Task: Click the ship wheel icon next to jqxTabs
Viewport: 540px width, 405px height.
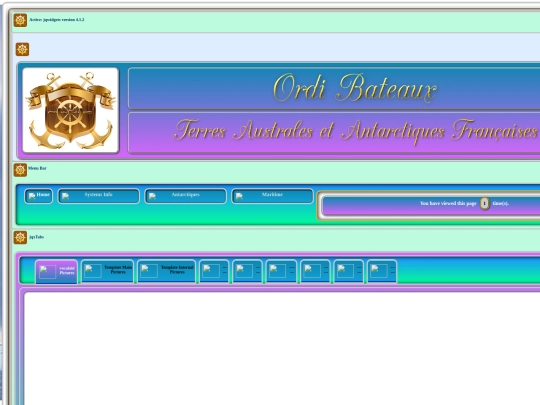Action: (20, 237)
